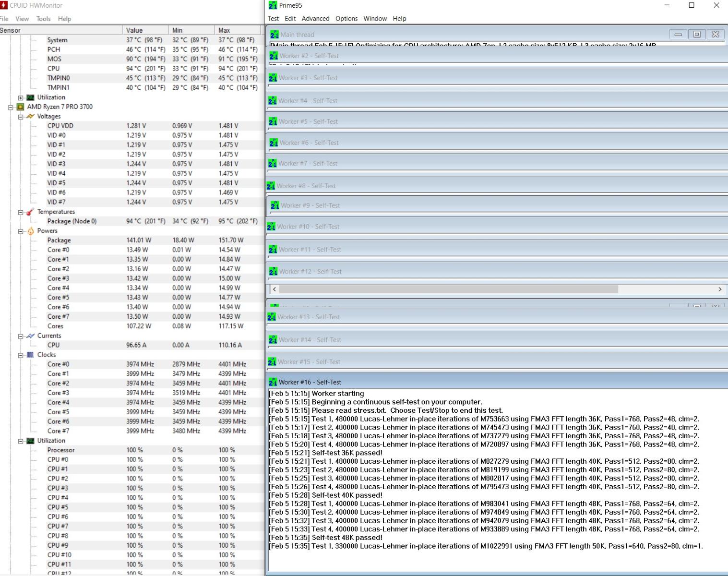Click the Clocks category icon
The height and width of the screenshot is (576, 728).
coord(31,355)
